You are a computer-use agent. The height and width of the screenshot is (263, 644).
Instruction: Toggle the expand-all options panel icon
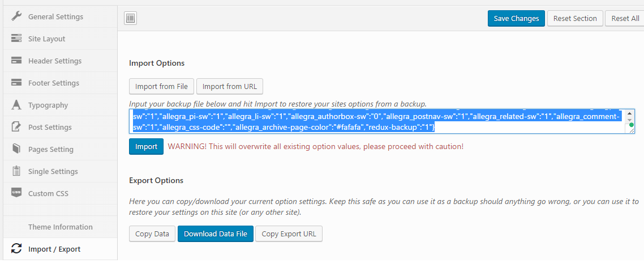click(131, 18)
